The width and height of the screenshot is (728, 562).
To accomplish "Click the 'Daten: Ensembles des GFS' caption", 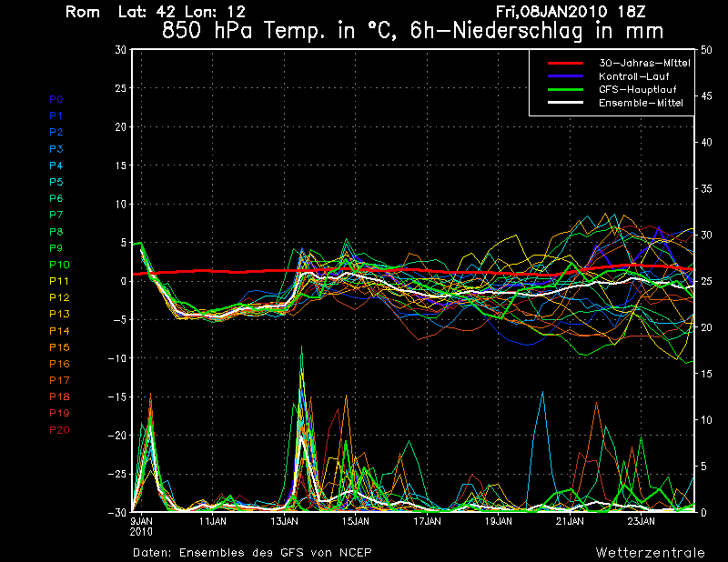I will 252,552.
